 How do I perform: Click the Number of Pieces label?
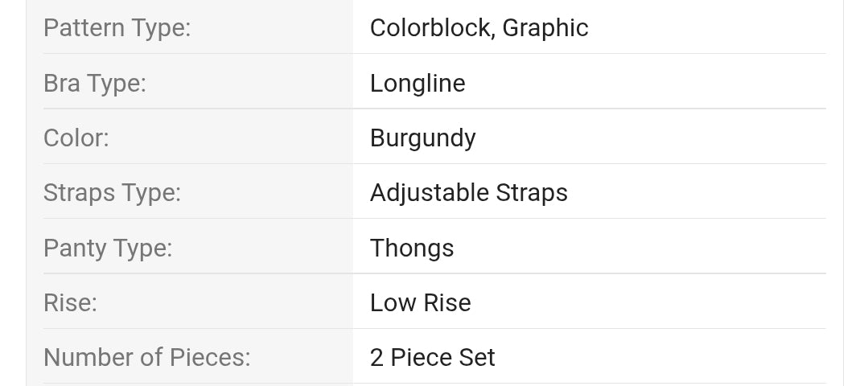146,357
